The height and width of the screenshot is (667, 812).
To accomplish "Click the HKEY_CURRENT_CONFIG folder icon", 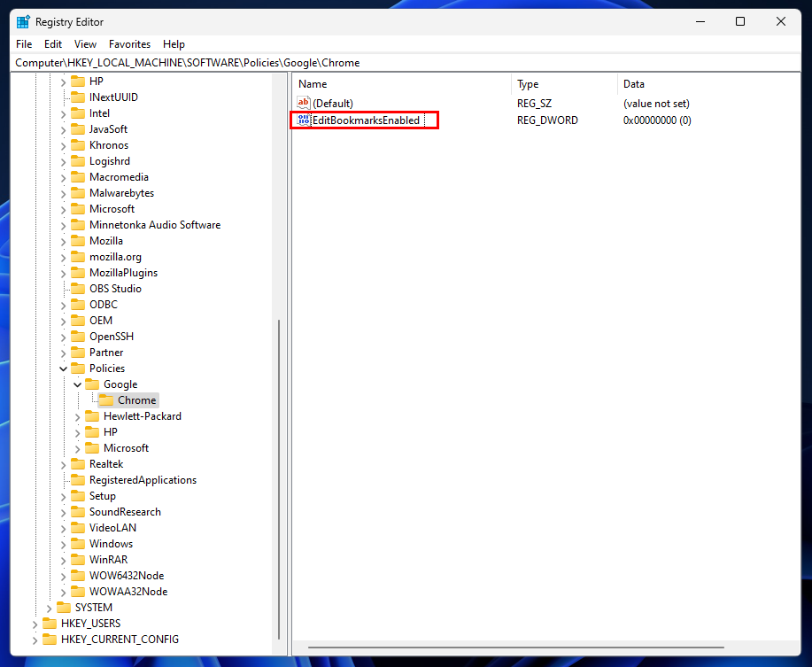I will click(50, 639).
